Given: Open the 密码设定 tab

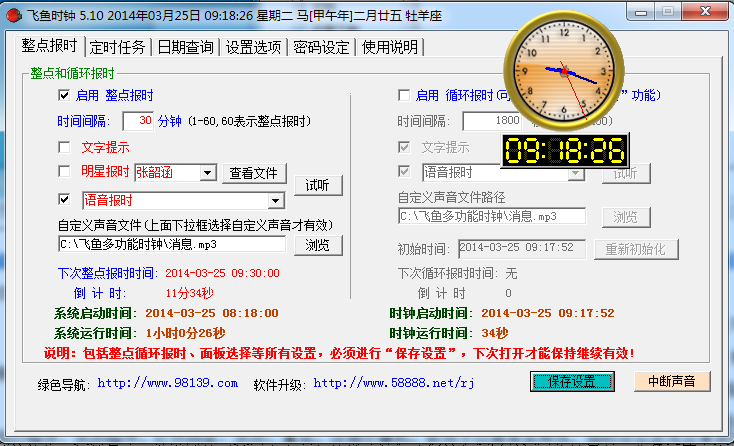Looking at the screenshot, I should tap(321, 47).
